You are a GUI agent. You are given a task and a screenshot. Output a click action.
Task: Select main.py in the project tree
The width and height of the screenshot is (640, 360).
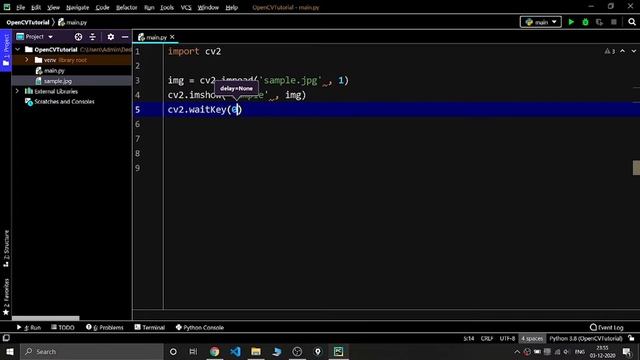[54, 71]
